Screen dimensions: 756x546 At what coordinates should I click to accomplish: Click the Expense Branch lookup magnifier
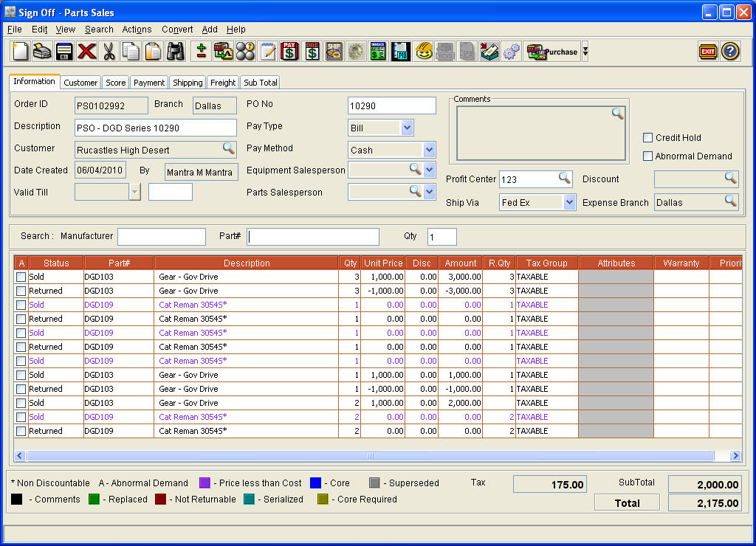(731, 201)
